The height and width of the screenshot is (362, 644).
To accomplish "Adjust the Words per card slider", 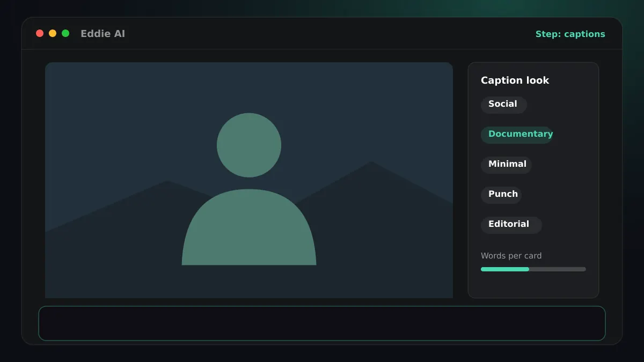I will (533, 269).
